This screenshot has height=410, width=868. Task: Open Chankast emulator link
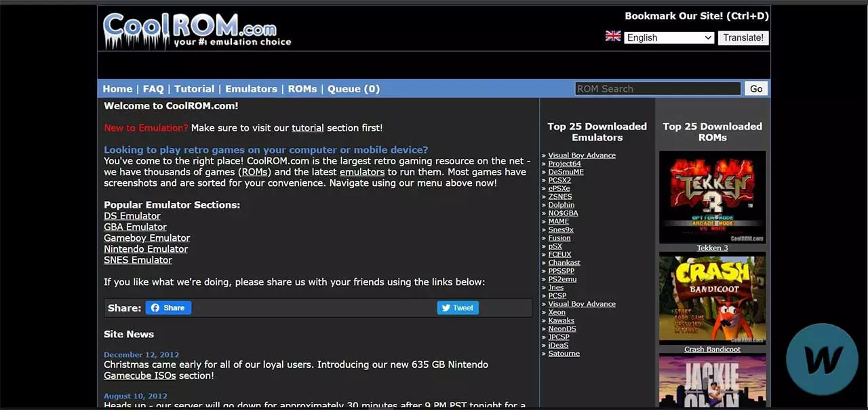point(564,263)
